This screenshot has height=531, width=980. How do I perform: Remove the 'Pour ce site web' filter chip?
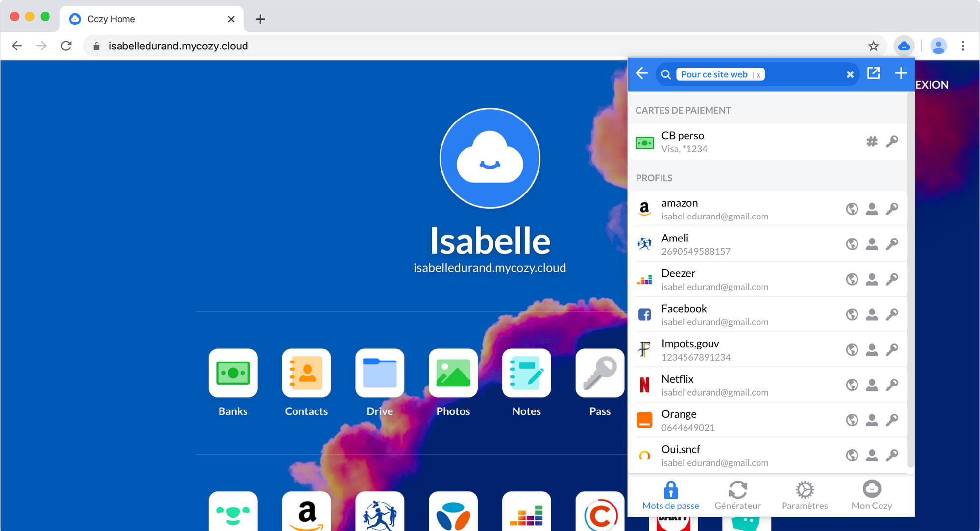tap(759, 75)
